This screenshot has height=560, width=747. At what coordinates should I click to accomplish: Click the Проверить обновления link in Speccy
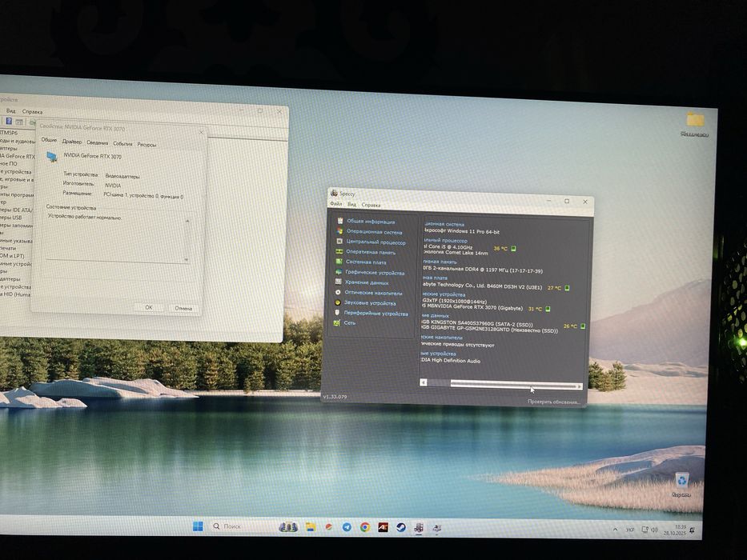pos(553,402)
